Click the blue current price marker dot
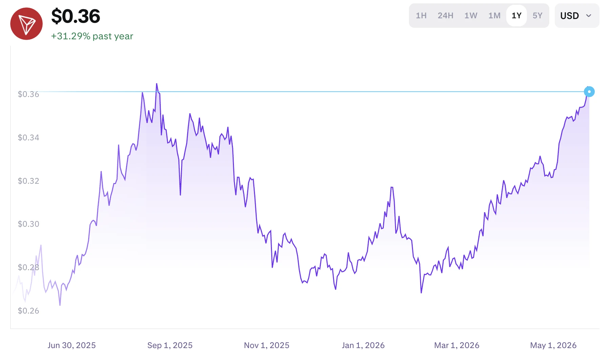Screen dimensions: 609x364 click(x=589, y=92)
